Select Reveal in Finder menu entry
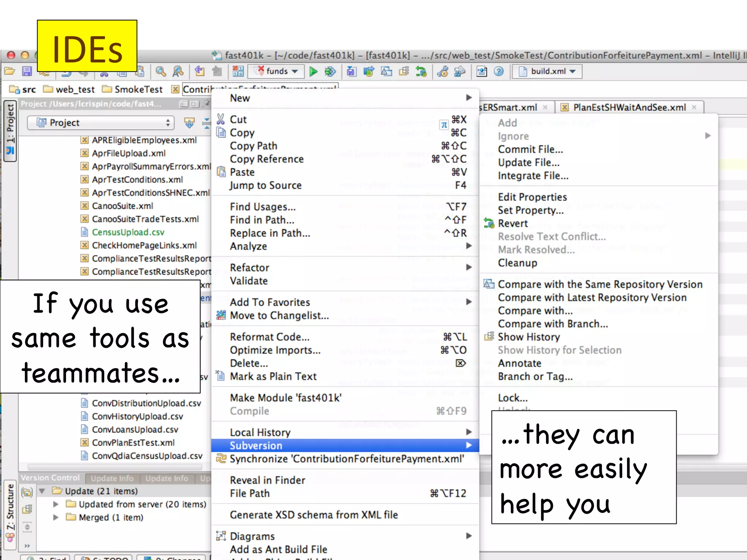Image resolution: width=747 pixels, height=560 pixels. 345,480
